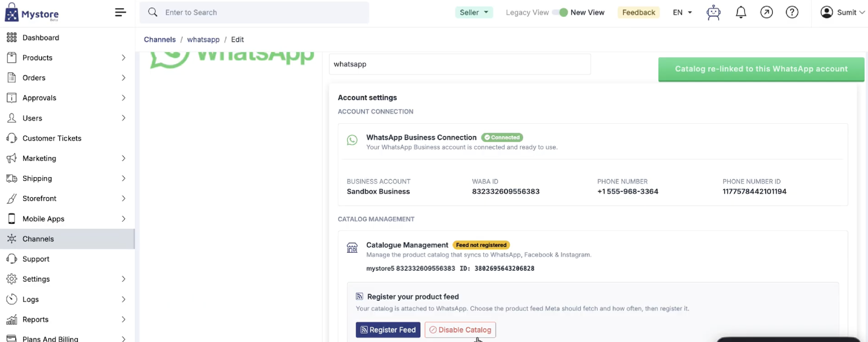The height and width of the screenshot is (342, 868).
Task: Click Catalog re-linked confirmation banner
Action: [x=761, y=69]
